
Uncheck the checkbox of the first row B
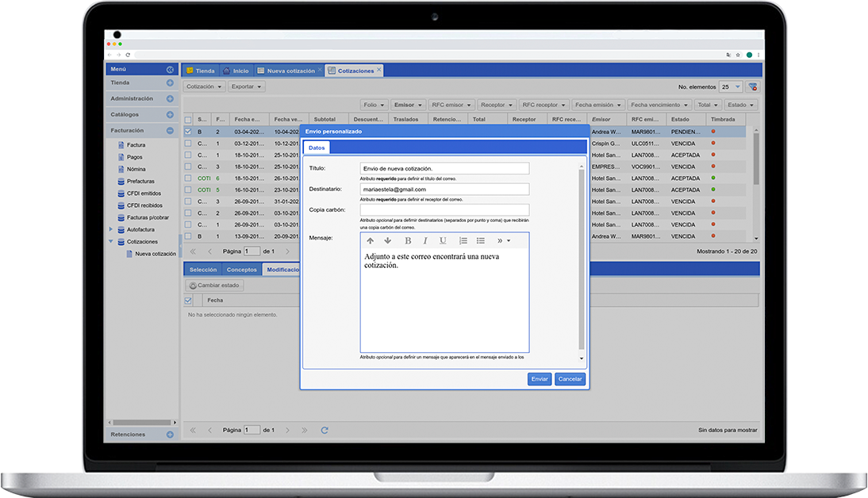pyautogui.click(x=188, y=132)
